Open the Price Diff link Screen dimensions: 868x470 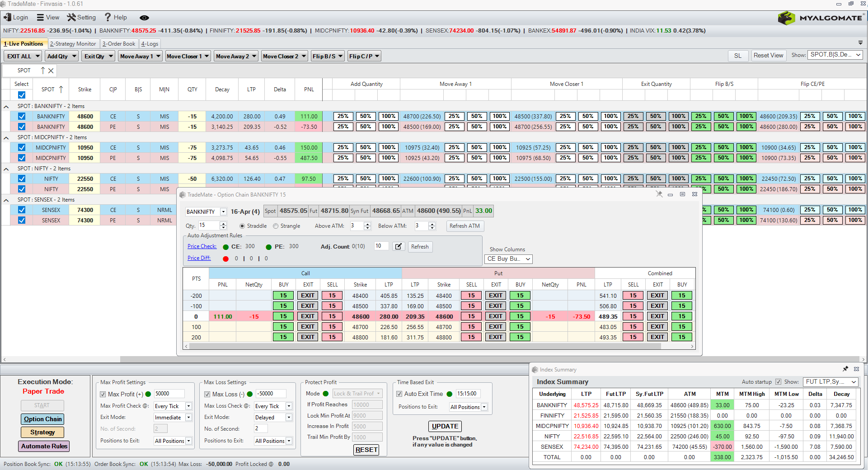coord(199,258)
